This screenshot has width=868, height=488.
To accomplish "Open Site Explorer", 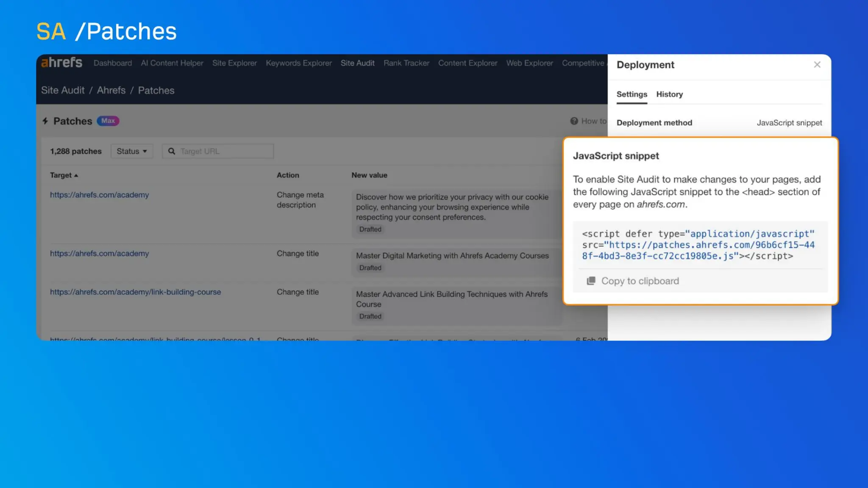I will click(x=234, y=63).
